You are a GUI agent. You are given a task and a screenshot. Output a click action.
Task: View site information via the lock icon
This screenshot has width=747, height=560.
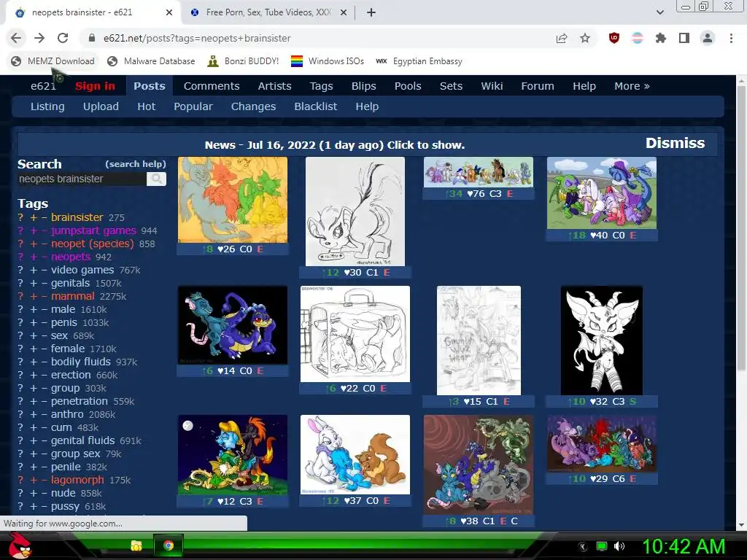point(92,38)
